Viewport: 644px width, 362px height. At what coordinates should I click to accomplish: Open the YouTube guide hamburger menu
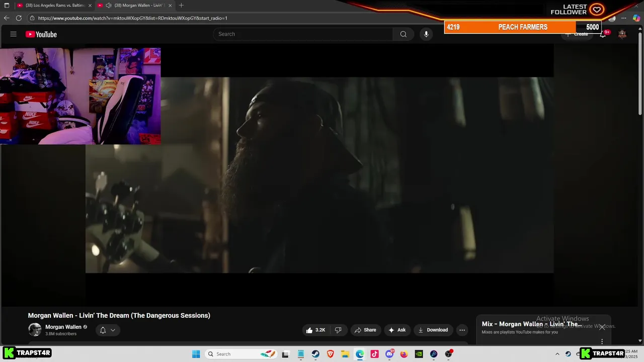[14, 34]
